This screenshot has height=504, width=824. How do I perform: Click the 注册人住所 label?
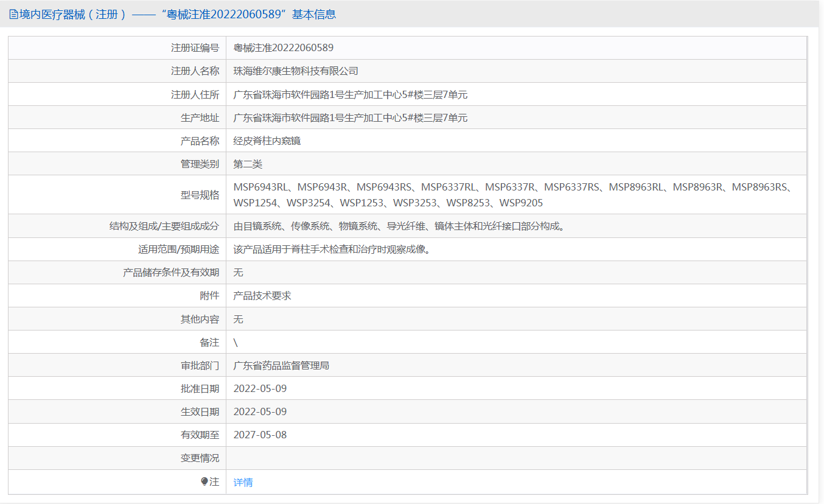[x=195, y=94]
